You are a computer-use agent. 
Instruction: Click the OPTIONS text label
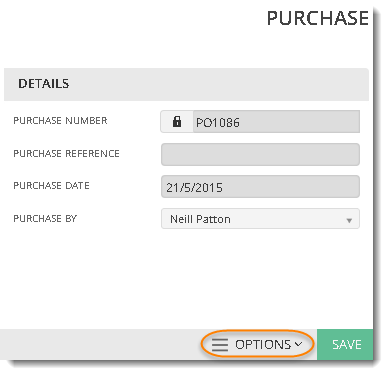tap(263, 344)
